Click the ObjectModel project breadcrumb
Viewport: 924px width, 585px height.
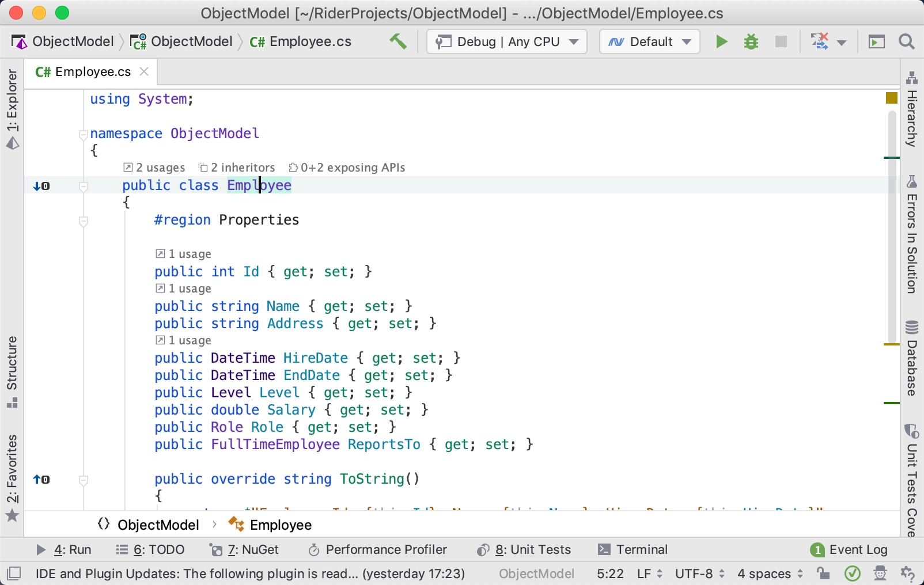(x=182, y=41)
